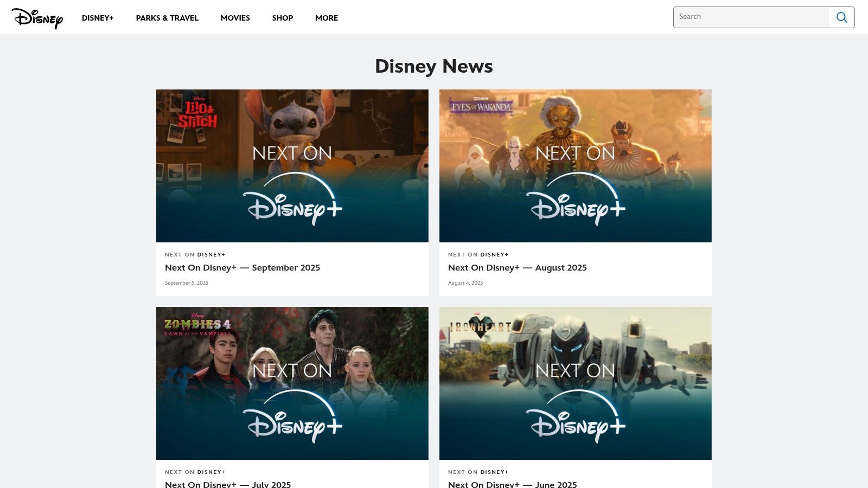Open the Ironheart article thumbnail
868x488 pixels.
(576, 383)
